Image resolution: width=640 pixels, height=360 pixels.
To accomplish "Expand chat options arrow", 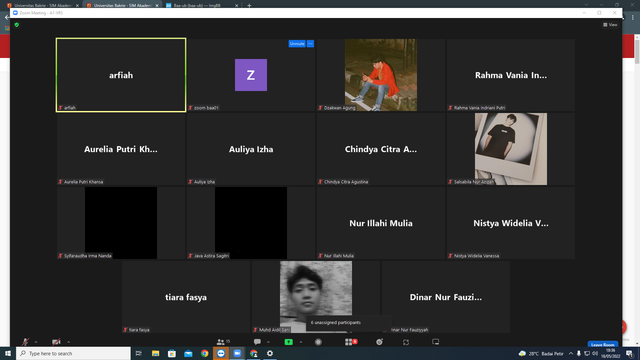I will click(268, 342).
